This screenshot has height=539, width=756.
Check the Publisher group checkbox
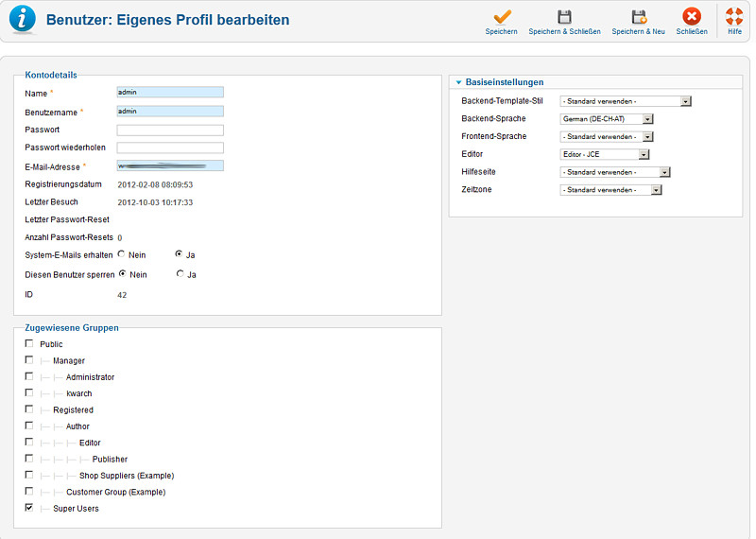29,459
